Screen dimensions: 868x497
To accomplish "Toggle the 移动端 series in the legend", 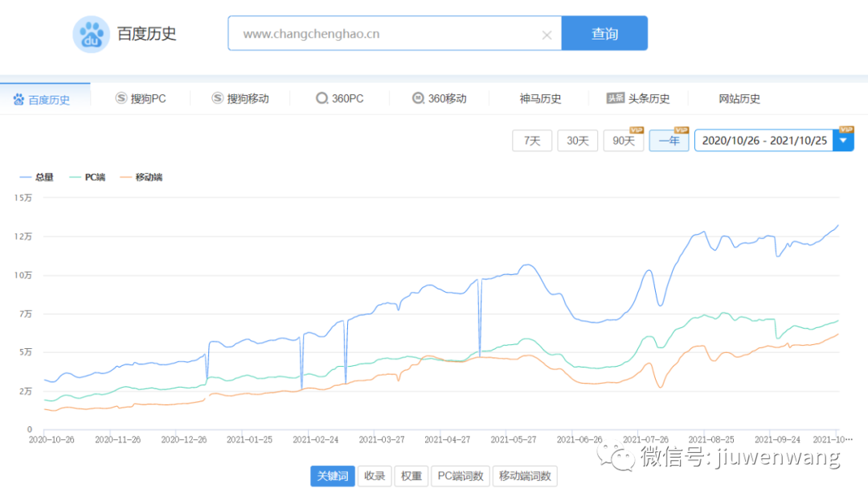I will click(141, 177).
